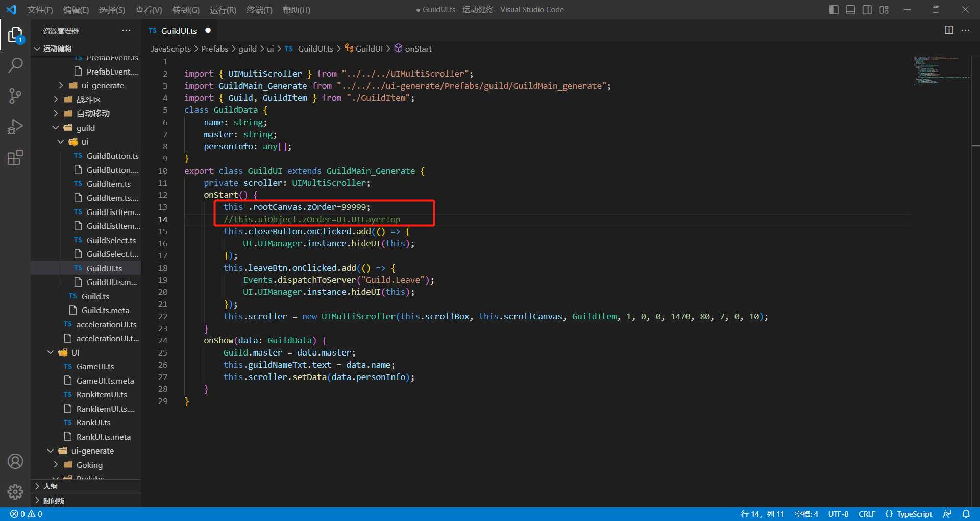
Task: Open explorer panel More Actions ellipsis
Action: (x=126, y=31)
